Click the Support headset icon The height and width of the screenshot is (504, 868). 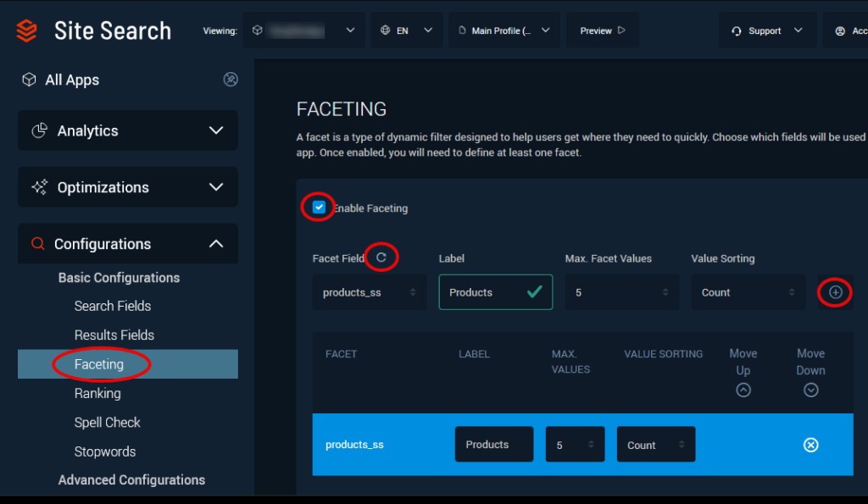click(x=736, y=30)
